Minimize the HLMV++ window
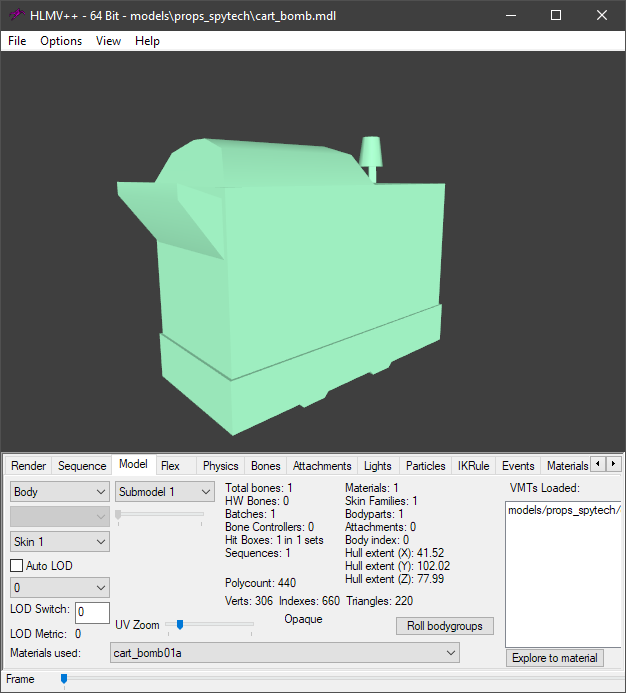The width and height of the screenshot is (626, 693). coord(511,15)
